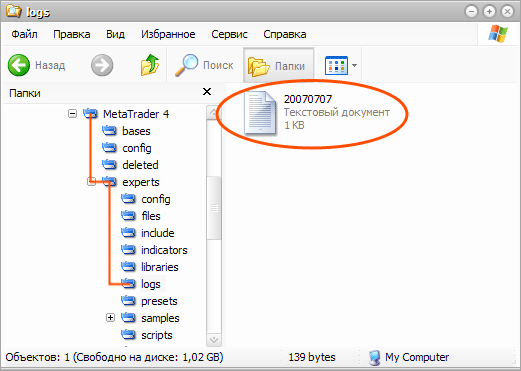The height and width of the screenshot is (371, 521).
Task: Go up one folder level icon
Action: [150, 65]
